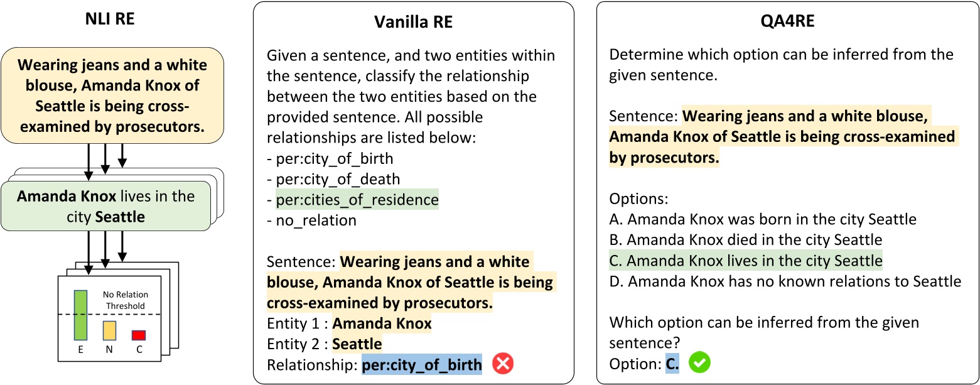This screenshot has width=980, height=385.
Task: Click the red C bar in chart
Action: coord(139,335)
